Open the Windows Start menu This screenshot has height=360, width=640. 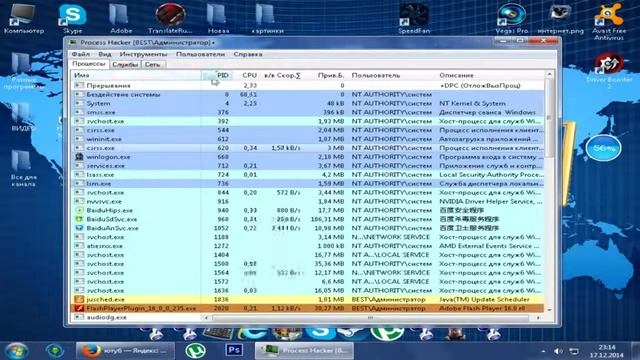coord(17,351)
